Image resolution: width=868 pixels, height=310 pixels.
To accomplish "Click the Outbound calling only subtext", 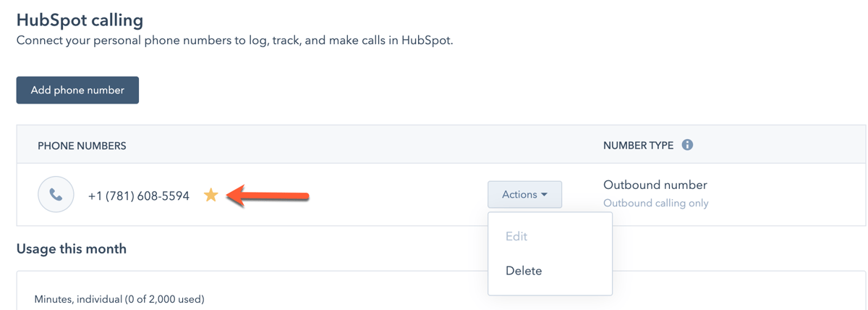I will point(655,204).
